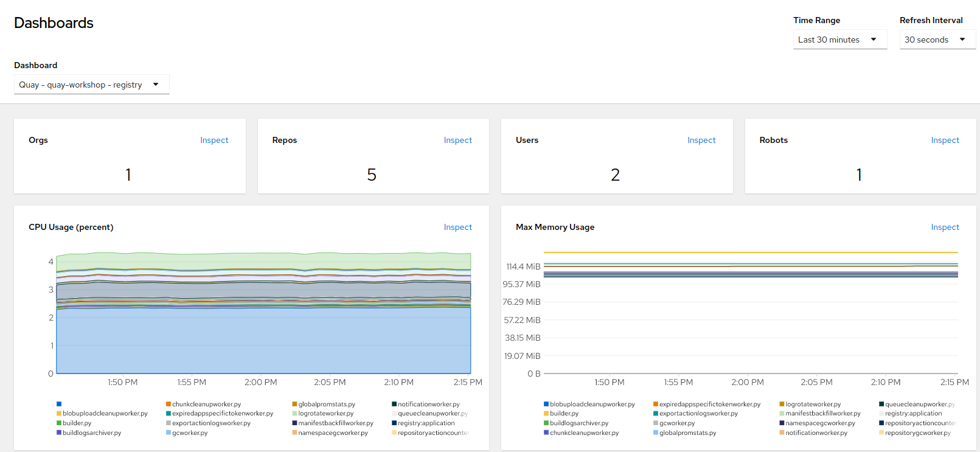This screenshot has height=452, width=980.
Task: Click Inspect link on Robots card
Action: [945, 140]
